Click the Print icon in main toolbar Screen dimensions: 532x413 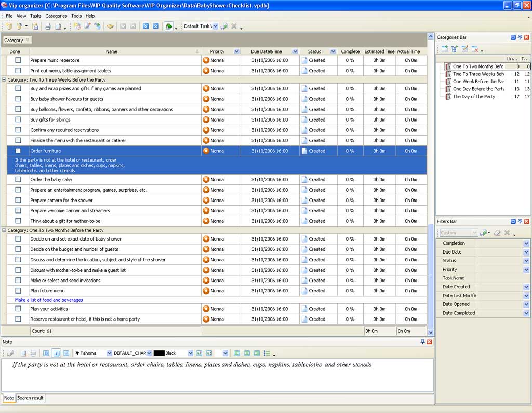(47, 26)
